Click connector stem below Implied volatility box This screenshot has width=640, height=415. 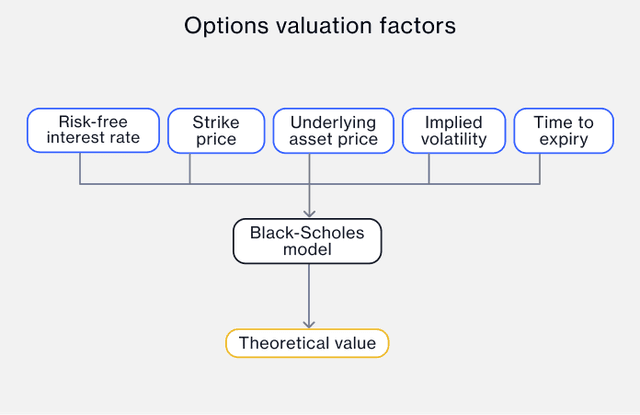(x=429, y=168)
